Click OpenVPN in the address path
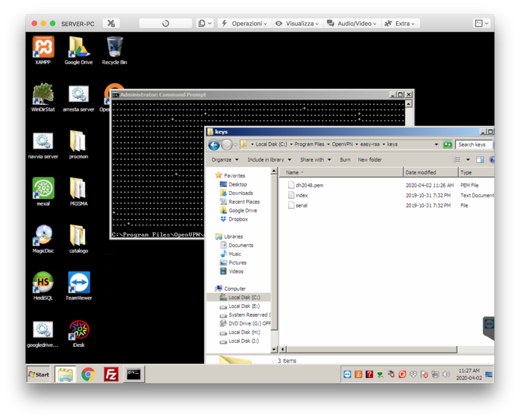The height and width of the screenshot is (420, 520). [342, 144]
